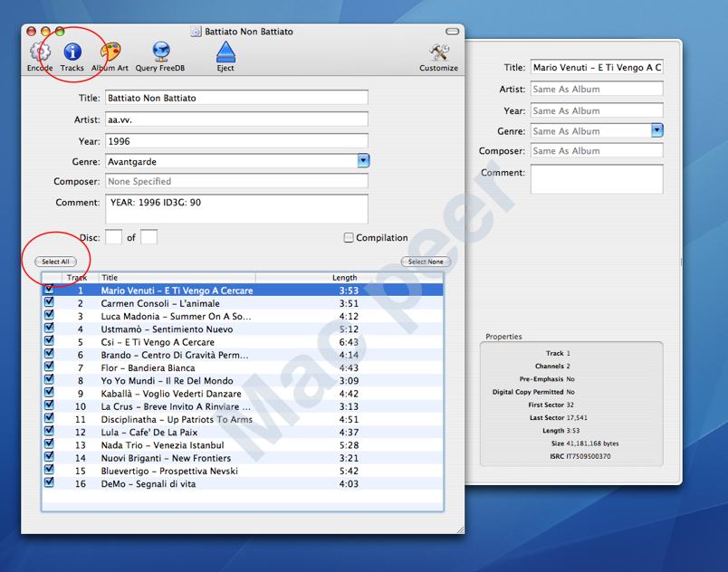Image resolution: width=728 pixels, height=572 pixels.
Task: Sort by the Title column header
Action: [177, 278]
